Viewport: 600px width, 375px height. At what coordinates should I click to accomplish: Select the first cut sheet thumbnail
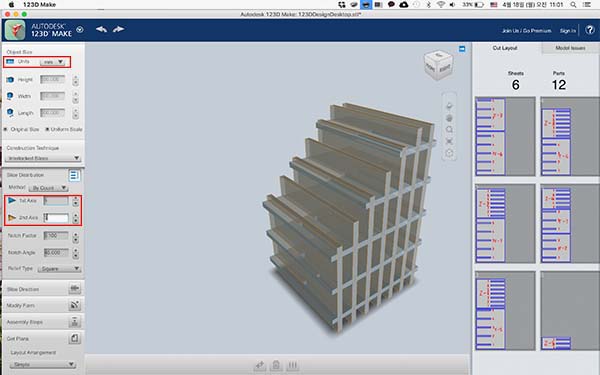coord(505,137)
